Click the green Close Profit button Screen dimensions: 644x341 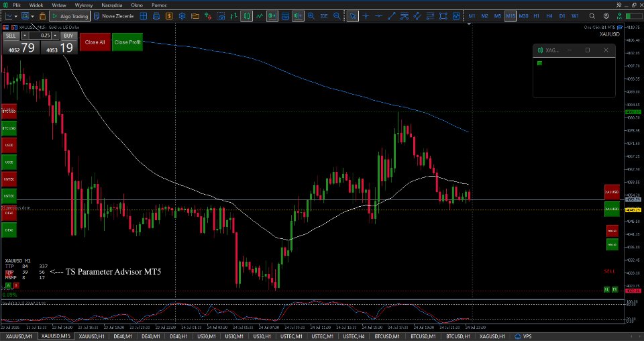click(127, 42)
